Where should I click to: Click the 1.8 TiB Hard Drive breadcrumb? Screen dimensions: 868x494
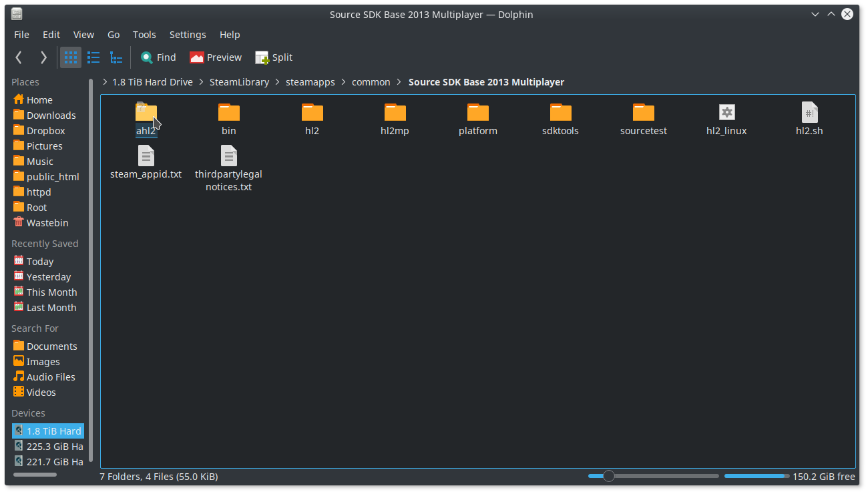point(152,82)
